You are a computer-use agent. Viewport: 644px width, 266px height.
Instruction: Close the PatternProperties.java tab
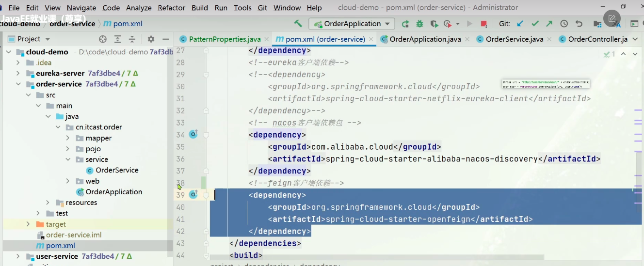pyautogui.click(x=267, y=39)
